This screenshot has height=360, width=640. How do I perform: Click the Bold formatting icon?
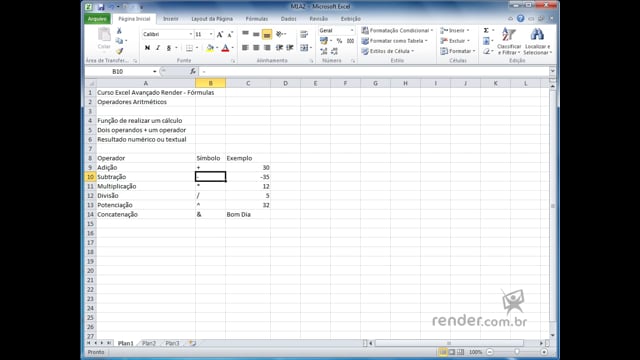coord(147,48)
